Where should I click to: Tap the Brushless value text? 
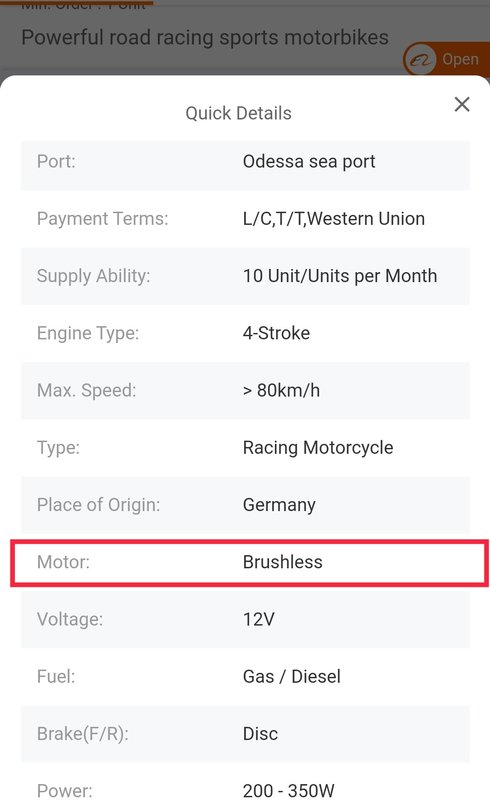[x=282, y=562]
